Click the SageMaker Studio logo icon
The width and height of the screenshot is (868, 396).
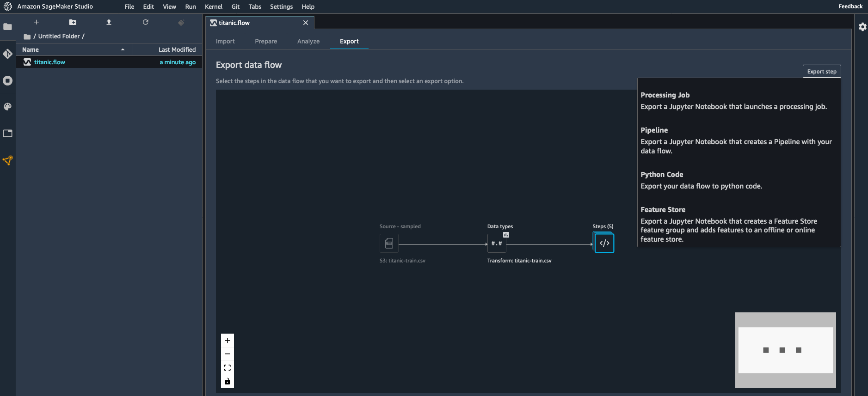click(7, 6)
